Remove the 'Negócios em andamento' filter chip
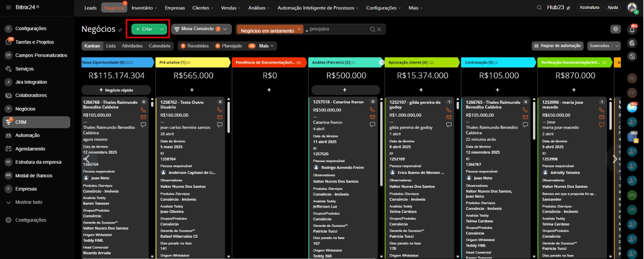The image size is (644, 259). click(x=299, y=29)
